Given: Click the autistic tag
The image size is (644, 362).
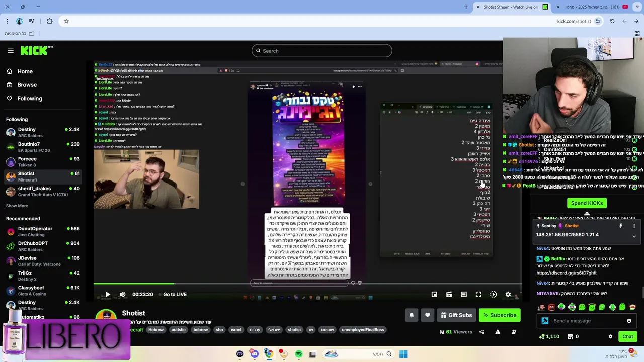Looking at the screenshot, I should (x=178, y=330).
